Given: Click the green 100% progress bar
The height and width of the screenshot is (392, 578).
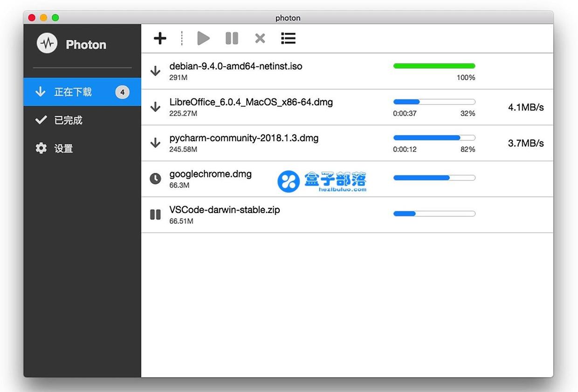Looking at the screenshot, I should pos(434,66).
